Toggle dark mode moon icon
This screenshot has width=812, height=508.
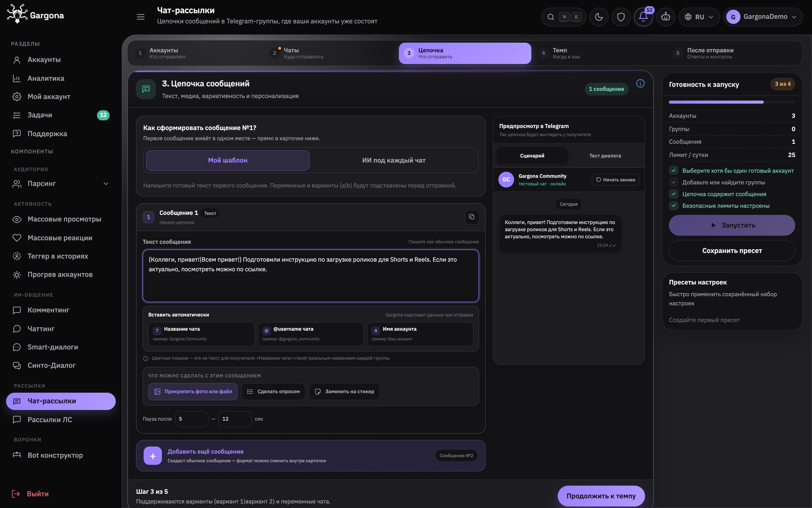tap(599, 17)
